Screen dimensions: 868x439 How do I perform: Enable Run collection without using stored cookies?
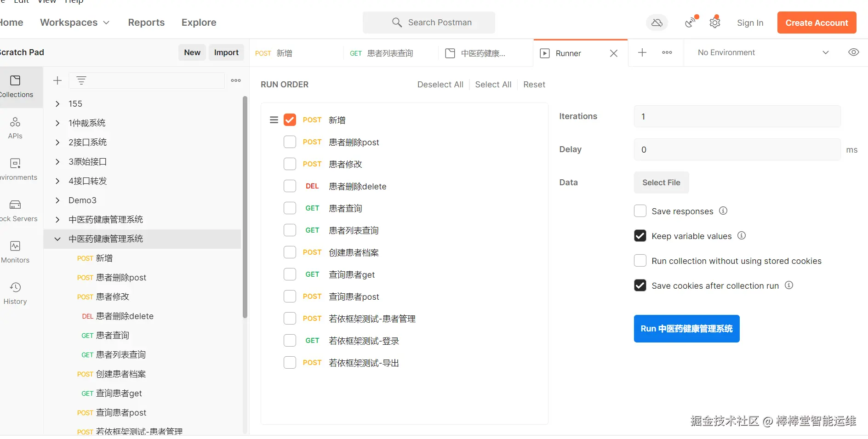(640, 261)
